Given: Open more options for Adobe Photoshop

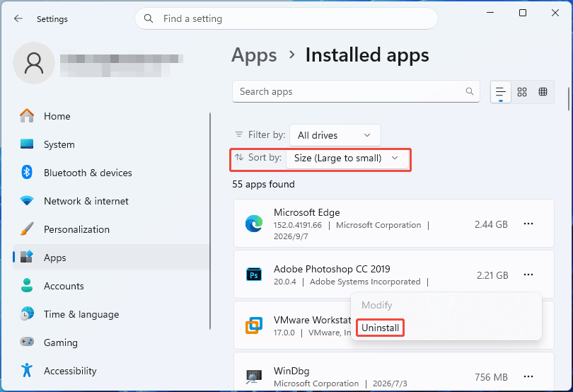Looking at the screenshot, I should [528, 275].
